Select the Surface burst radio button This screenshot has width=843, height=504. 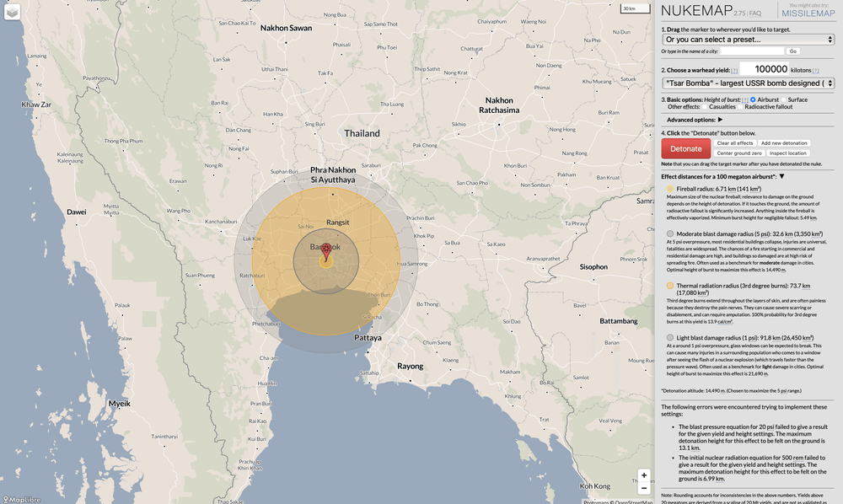click(784, 99)
